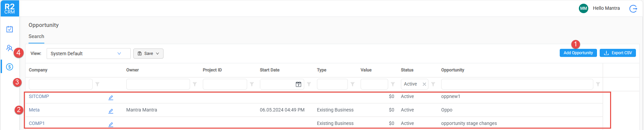The height and width of the screenshot is (130, 644).
Task: Select the 06.05.2024 04:49 PM date cell
Action: click(x=282, y=110)
